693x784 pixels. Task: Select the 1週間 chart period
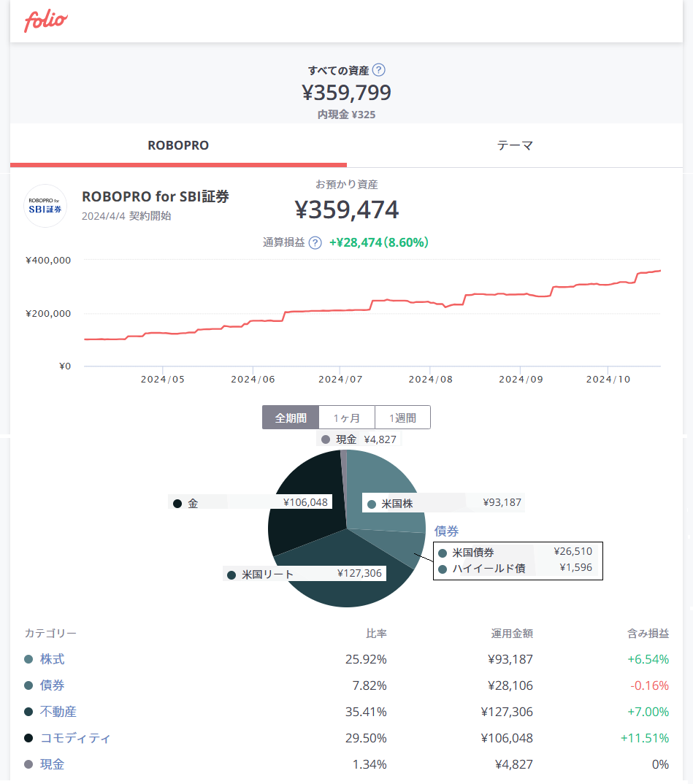tap(402, 418)
